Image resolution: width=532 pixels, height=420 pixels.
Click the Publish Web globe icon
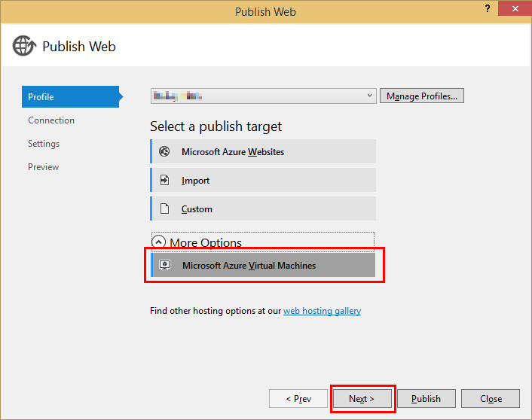click(24, 46)
